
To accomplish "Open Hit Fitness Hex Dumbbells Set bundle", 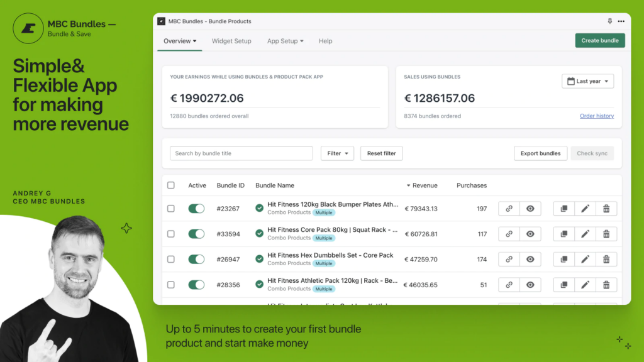I will coord(330,255).
